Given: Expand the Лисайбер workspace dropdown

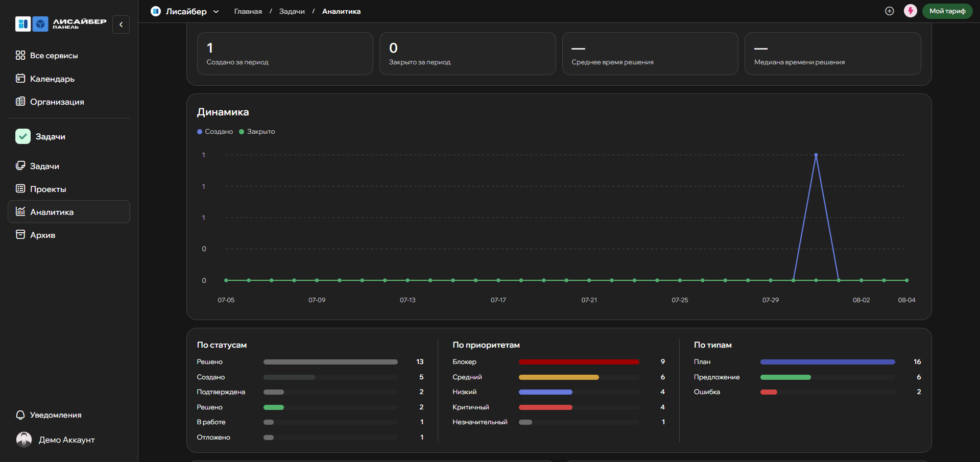Looking at the screenshot, I should 185,11.
